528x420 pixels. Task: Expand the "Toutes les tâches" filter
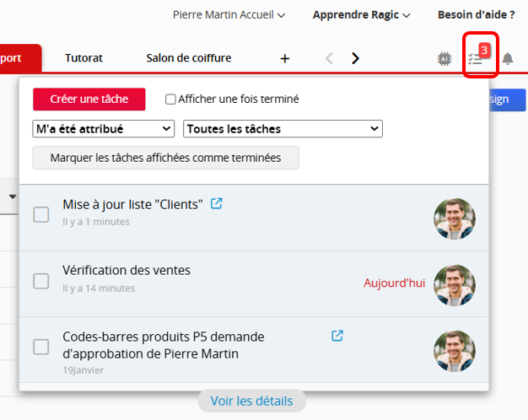tap(283, 129)
